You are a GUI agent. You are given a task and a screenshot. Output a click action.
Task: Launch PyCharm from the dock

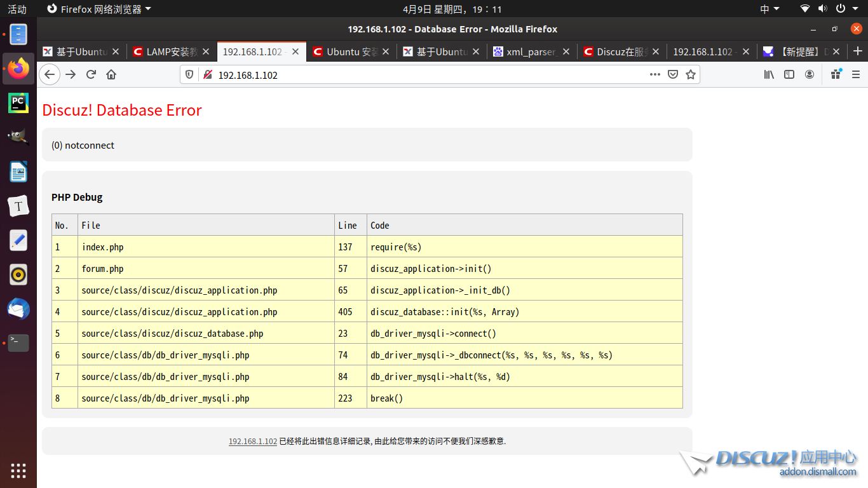point(18,103)
